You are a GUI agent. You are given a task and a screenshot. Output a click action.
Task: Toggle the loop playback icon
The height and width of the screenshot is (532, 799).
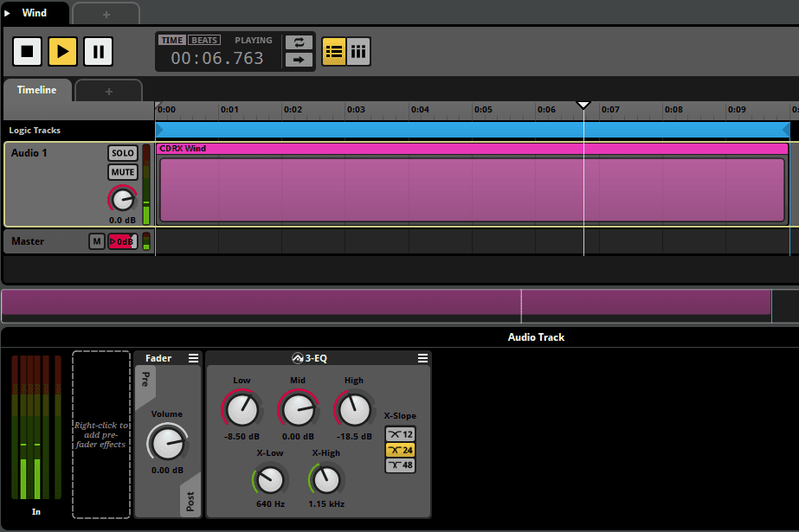[299, 42]
